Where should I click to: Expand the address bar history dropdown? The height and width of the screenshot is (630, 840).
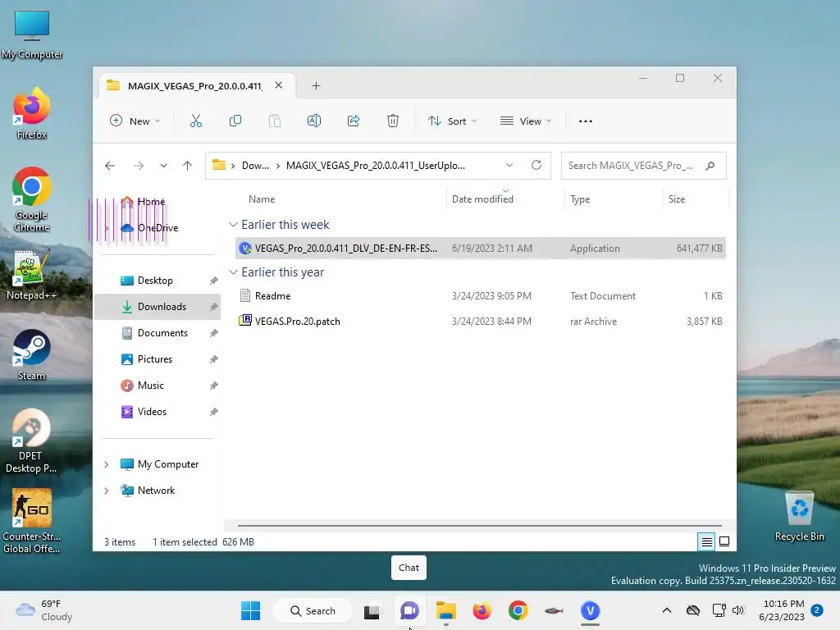coord(509,165)
